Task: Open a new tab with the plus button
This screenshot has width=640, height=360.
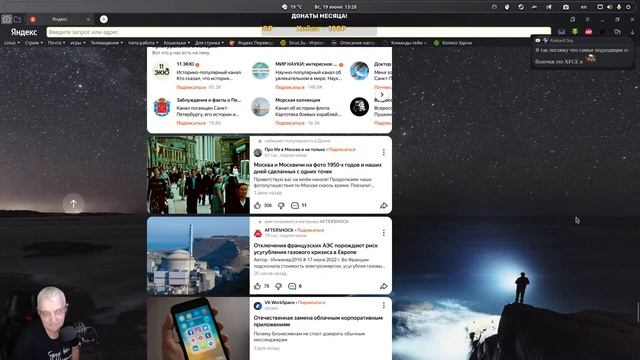Action: click(x=104, y=19)
